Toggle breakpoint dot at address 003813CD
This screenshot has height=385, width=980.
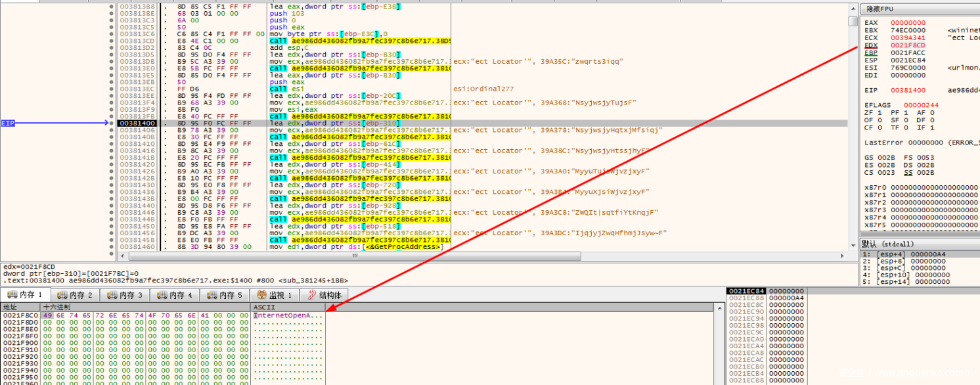click(x=111, y=41)
